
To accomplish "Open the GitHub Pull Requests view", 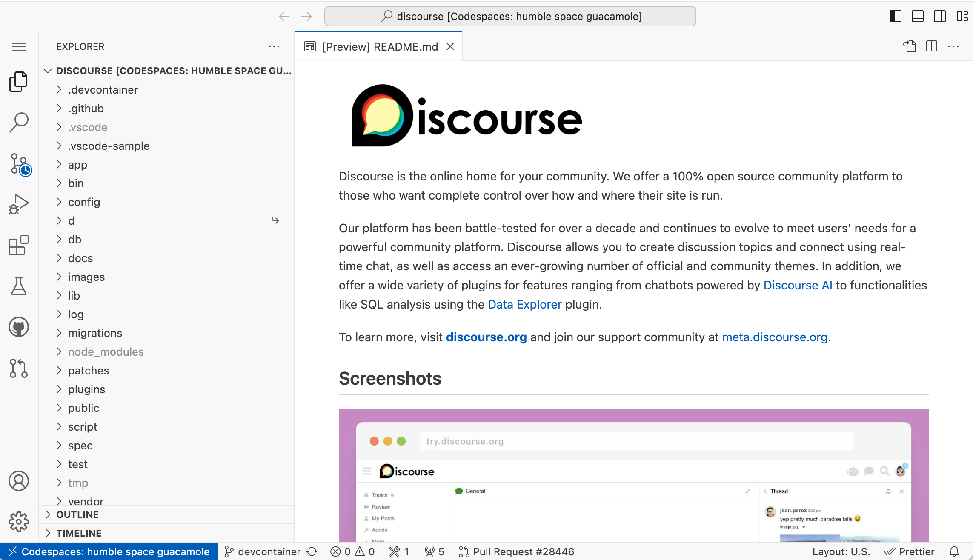I will click(x=19, y=368).
